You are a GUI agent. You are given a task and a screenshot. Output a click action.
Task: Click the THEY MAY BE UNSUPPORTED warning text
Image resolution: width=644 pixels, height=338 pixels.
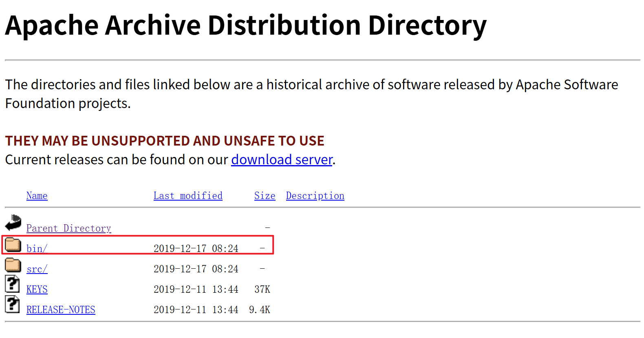165,141
